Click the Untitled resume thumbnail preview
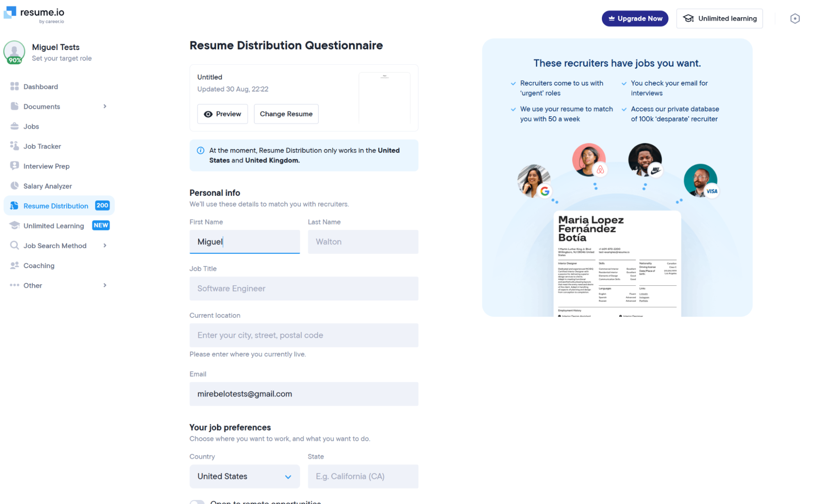This screenshot has height=504, width=819. coord(384,97)
